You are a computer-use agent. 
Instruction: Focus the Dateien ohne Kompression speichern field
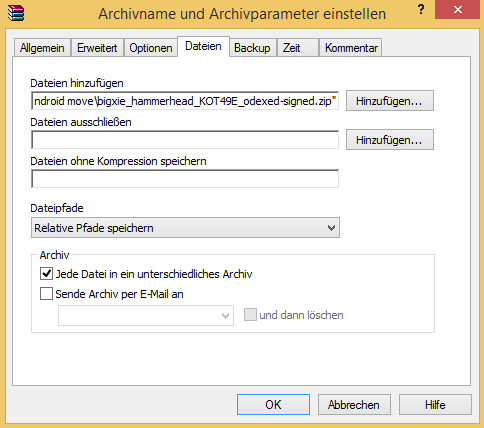coord(185,179)
